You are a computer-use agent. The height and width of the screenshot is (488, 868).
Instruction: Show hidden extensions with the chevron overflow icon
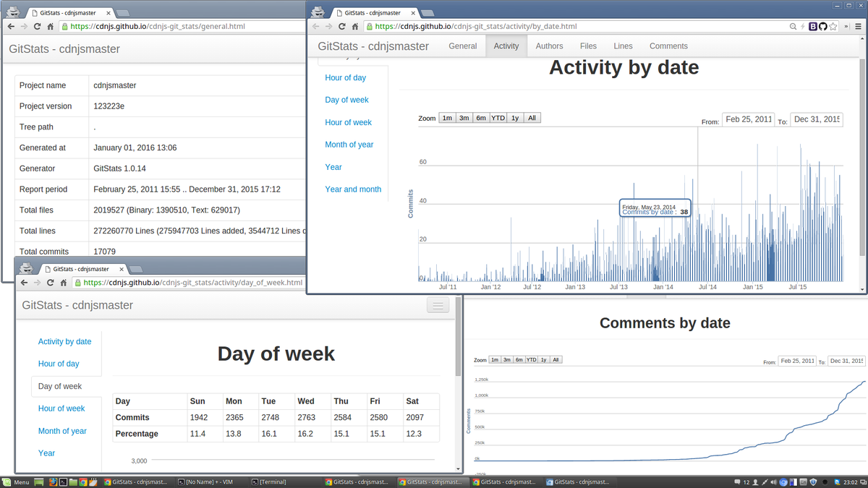(846, 26)
